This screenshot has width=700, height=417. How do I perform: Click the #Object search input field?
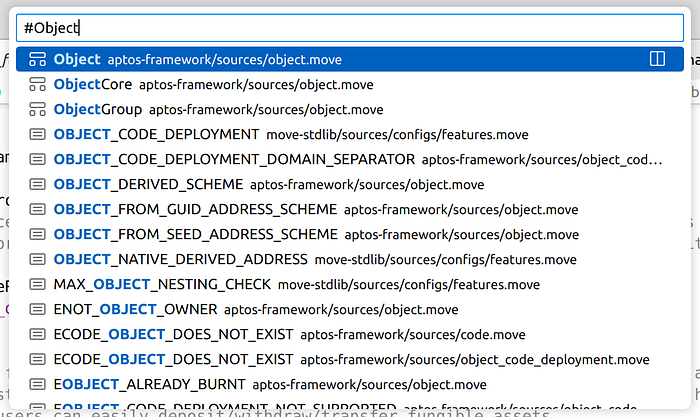click(x=349, y=28)
